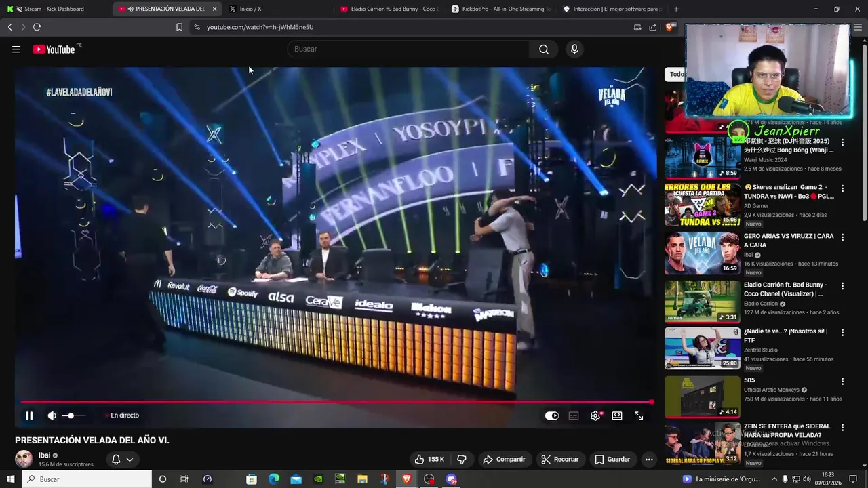This screenshot has height=488, width=868.
Task: Switch to theater mode view
Action: [x=617, y=415]
